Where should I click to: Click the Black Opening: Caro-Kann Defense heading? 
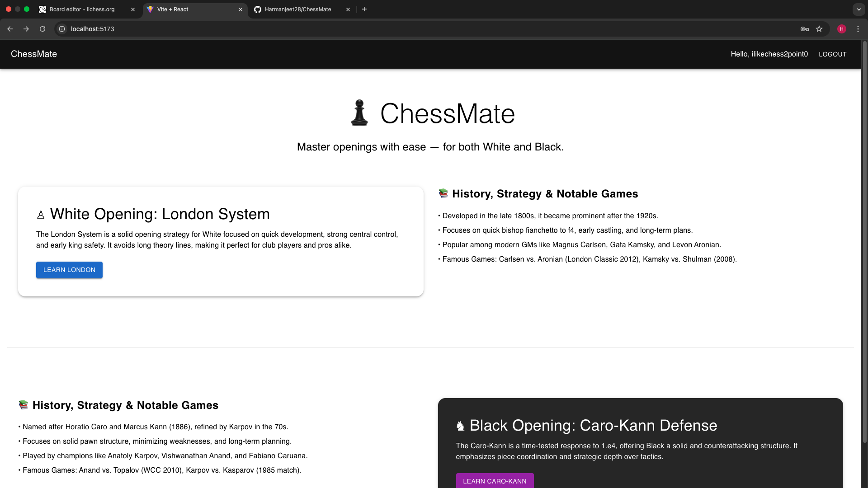point(593,426)
